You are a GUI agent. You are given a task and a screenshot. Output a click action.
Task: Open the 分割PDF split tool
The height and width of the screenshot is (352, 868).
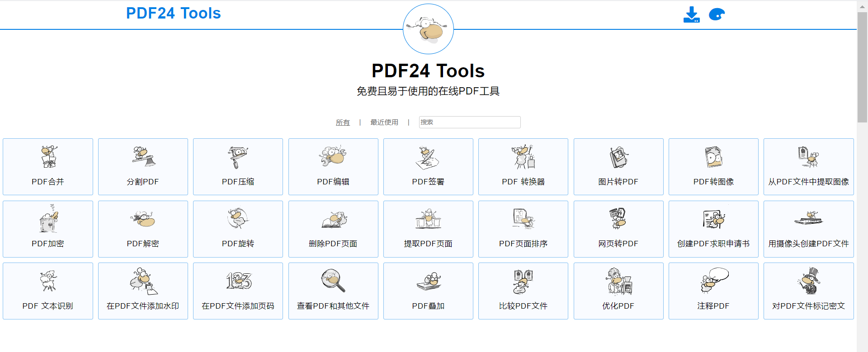pyautogui.click(x=143, y=167)
